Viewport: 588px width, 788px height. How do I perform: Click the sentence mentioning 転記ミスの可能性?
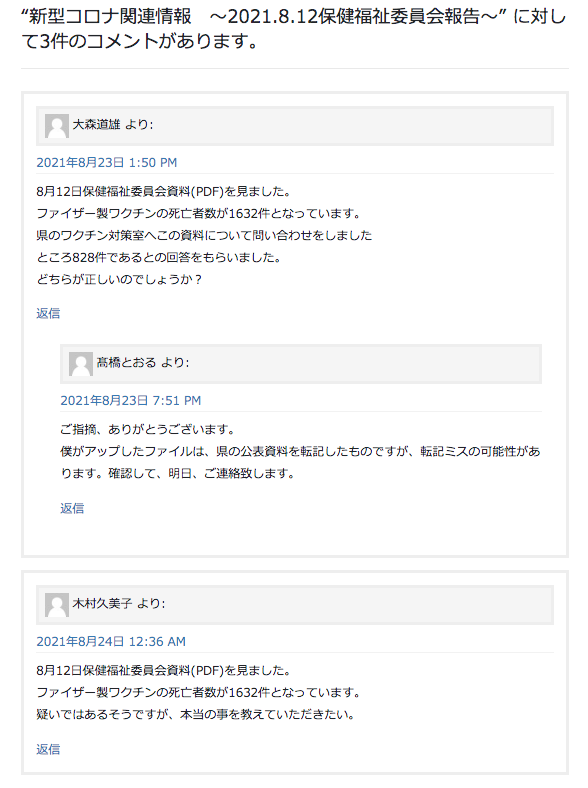pyautogui.click(x=301, y=462)
